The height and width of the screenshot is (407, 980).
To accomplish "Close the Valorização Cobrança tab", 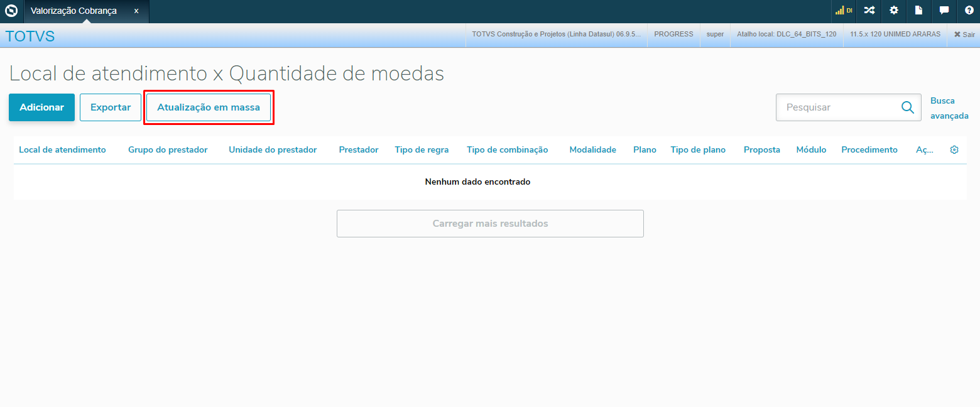I will (x=136, y=11).
